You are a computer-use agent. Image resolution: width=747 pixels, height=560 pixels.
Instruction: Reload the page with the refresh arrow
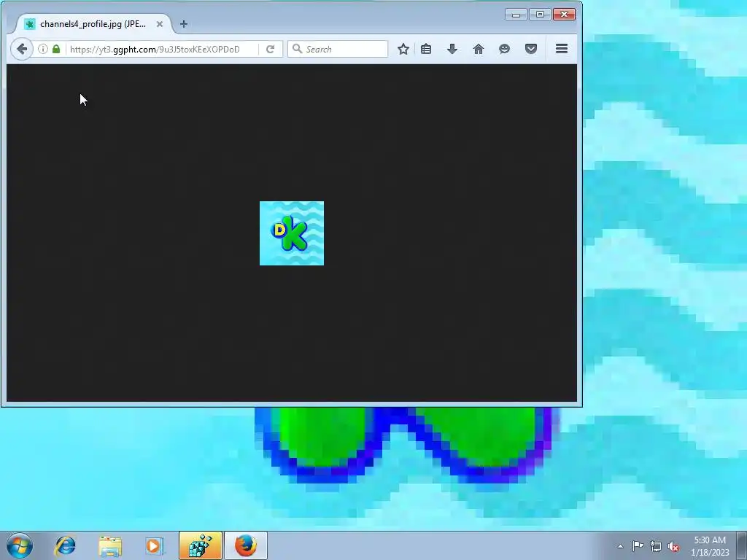(271, 49)
